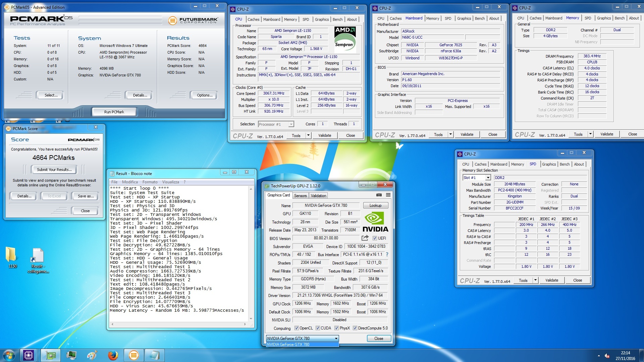644x362 pixels.
Task: Open the GPU-Z green card taskbar icon
Action: (51, 355)
